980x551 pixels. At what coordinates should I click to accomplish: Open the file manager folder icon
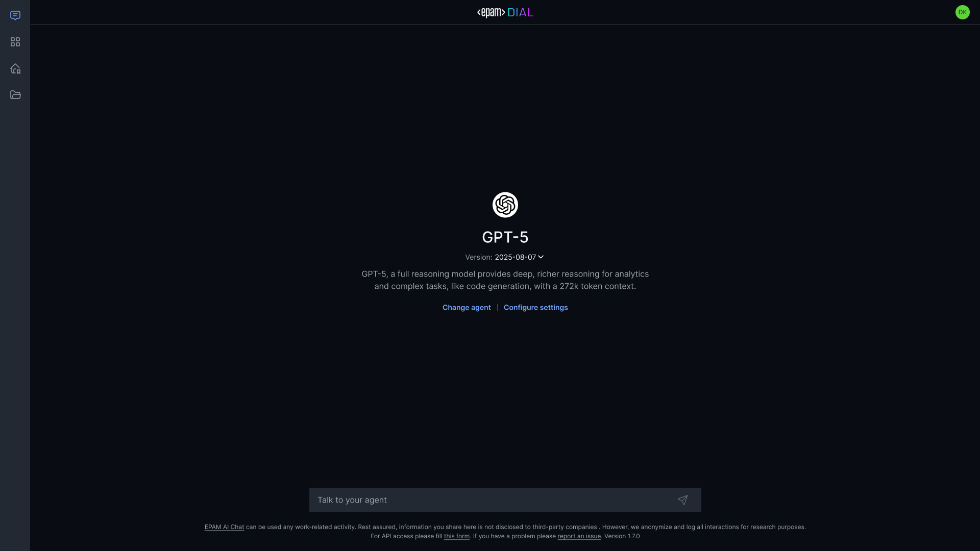(x=15, y=95)
